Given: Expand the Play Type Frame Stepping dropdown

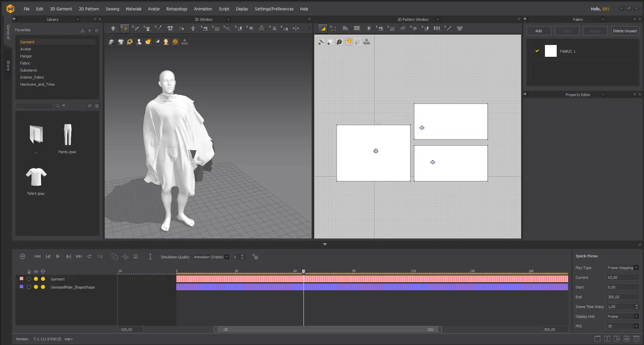Looking at the screenshot, I should [x=623, y=268].
